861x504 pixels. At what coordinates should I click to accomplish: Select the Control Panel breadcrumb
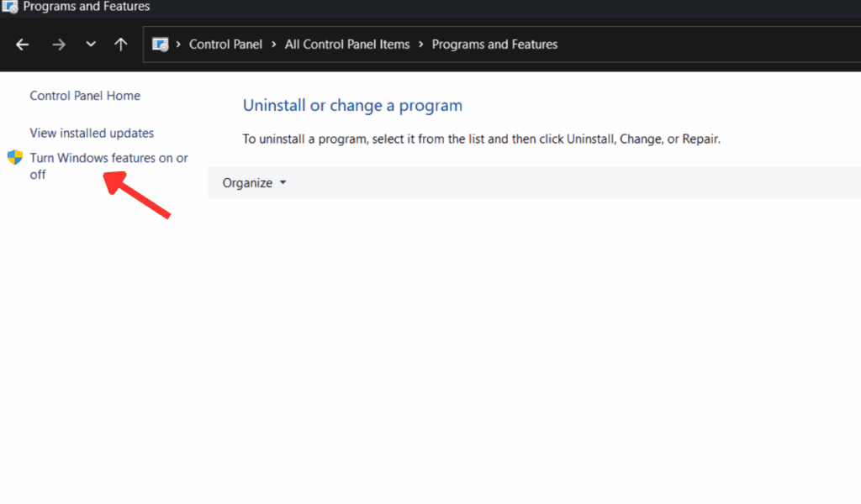coord(225,45)
